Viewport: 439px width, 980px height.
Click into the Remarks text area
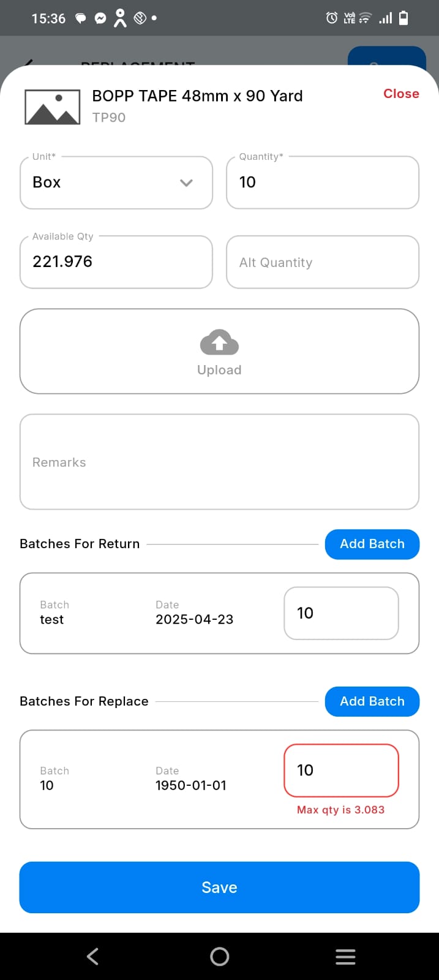(x=219, y=462)
